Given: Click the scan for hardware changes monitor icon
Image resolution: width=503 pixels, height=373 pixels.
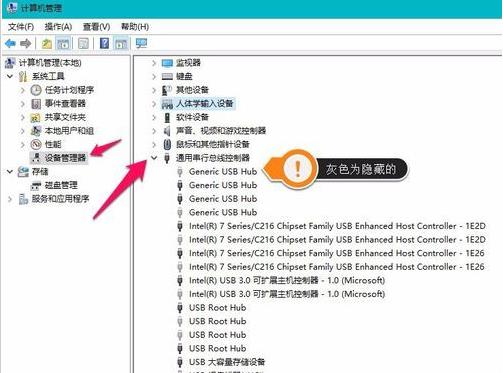Looking at the screenshot, I should tap(141, 43).
